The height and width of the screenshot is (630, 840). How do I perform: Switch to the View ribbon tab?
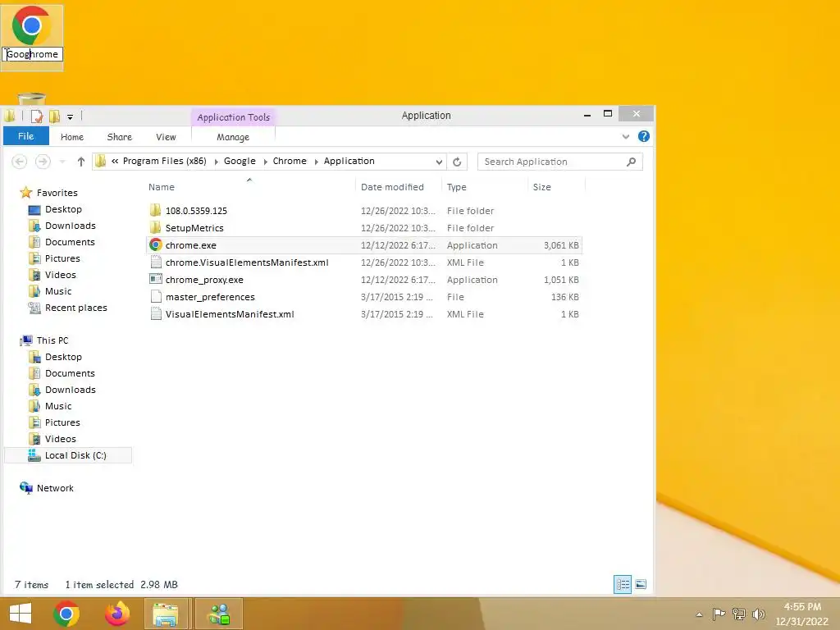coord(166,137)
